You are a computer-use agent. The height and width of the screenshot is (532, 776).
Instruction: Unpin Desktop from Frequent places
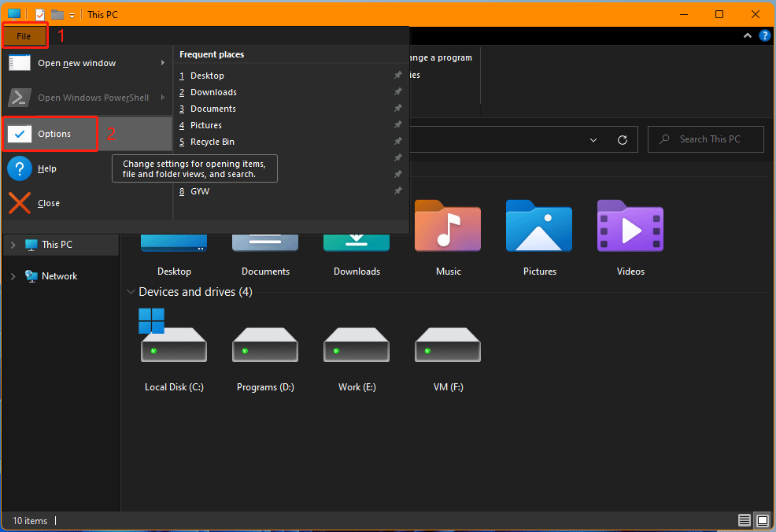click(x=397, y=75)
